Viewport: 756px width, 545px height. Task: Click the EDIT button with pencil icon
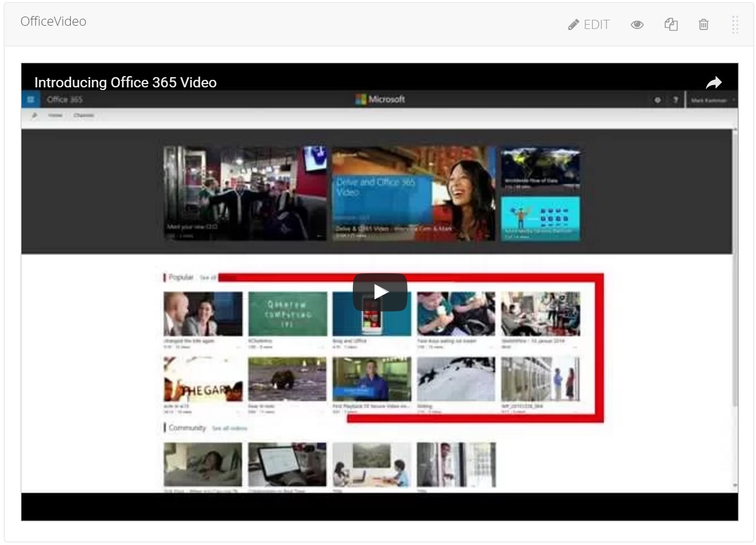[x=589, y=25]
